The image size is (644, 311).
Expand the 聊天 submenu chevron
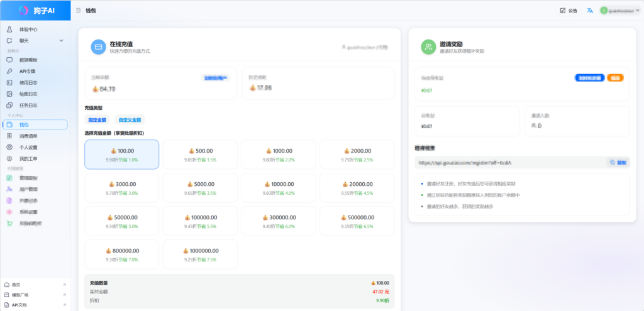[62, 41]
